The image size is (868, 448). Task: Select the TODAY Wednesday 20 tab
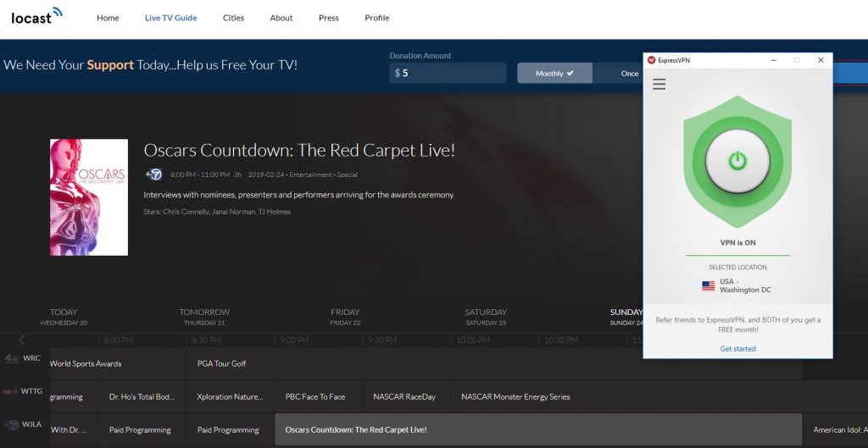[x=64, y=317]
